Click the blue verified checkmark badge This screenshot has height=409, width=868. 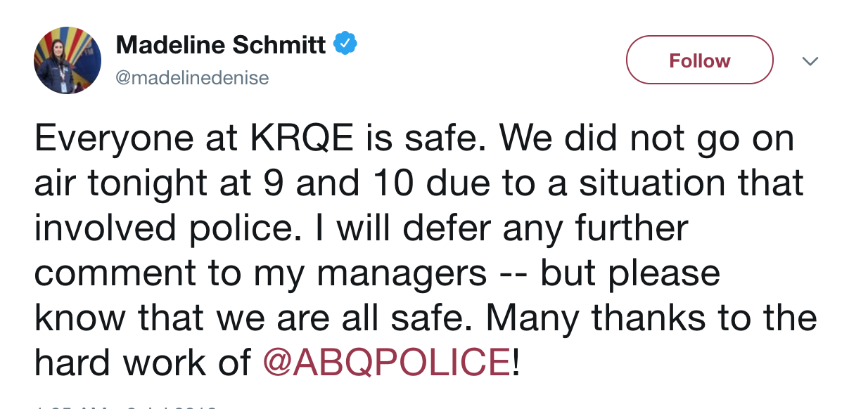[345, 45]
